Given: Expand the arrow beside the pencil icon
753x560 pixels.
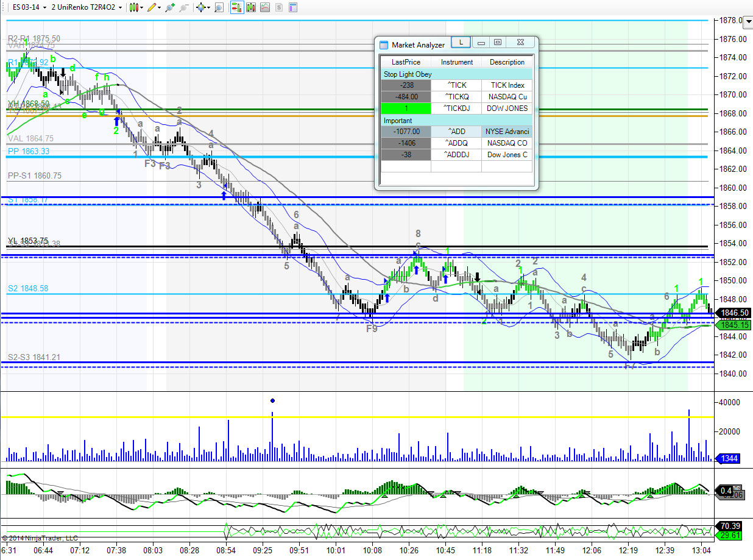Looking at the screenshot, I should click(160, 8).
